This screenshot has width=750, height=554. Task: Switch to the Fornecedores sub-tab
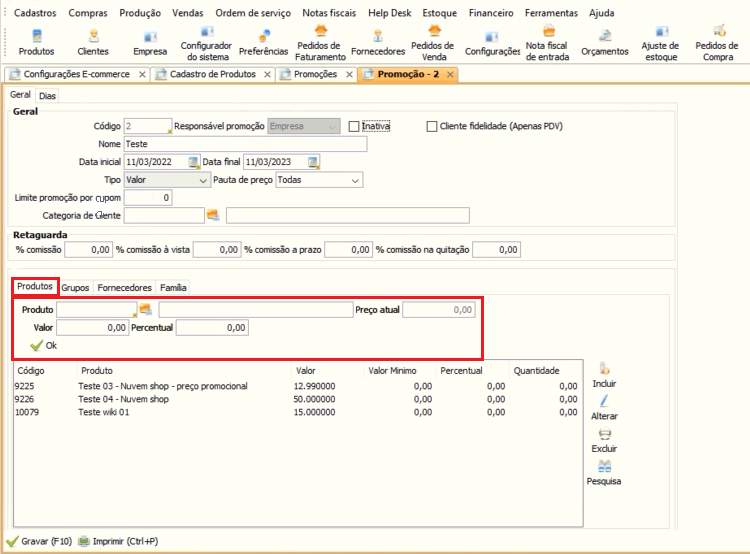(124, 288)
